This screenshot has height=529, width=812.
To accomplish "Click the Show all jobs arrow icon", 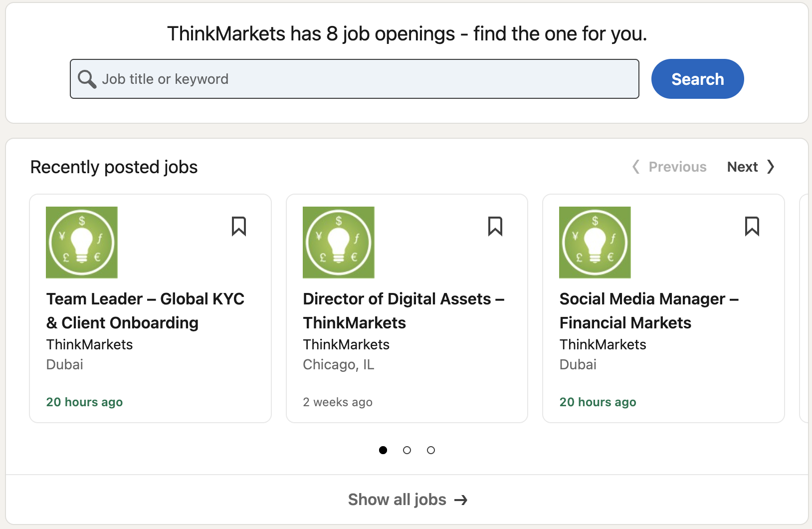I will [x=461, y=500].
